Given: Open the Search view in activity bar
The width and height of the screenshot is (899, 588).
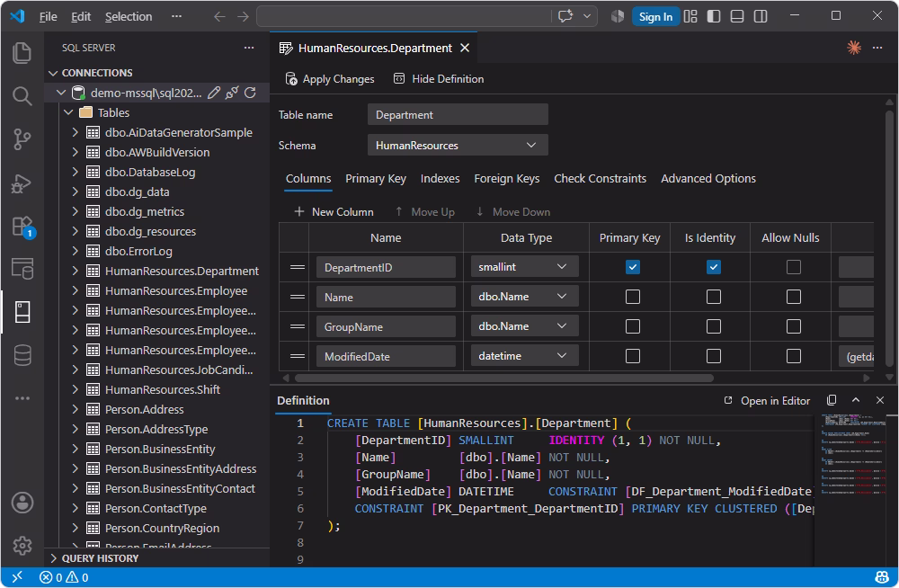Looking at the screenshot, I should [x=22, y=96].
